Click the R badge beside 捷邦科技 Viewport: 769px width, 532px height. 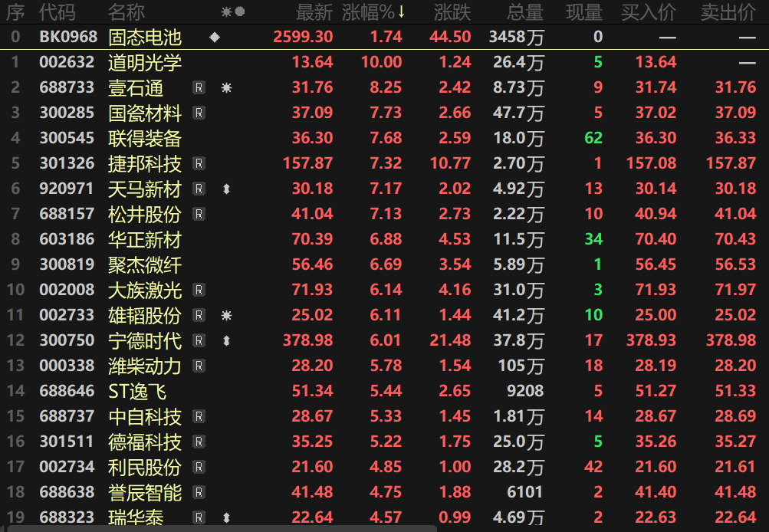[x=199, y=164]
